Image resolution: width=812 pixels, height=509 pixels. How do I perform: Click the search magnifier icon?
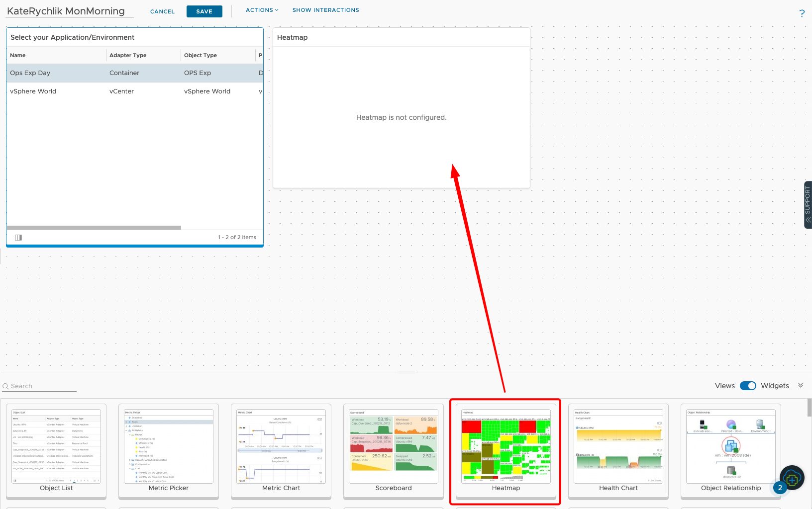(5, 386)
